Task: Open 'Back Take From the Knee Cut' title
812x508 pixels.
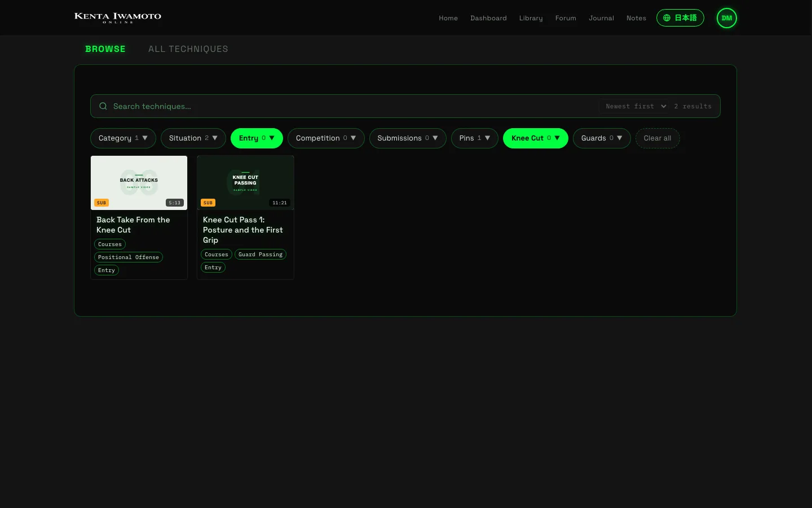Action: pyautogui.click(x=133, y=225)
